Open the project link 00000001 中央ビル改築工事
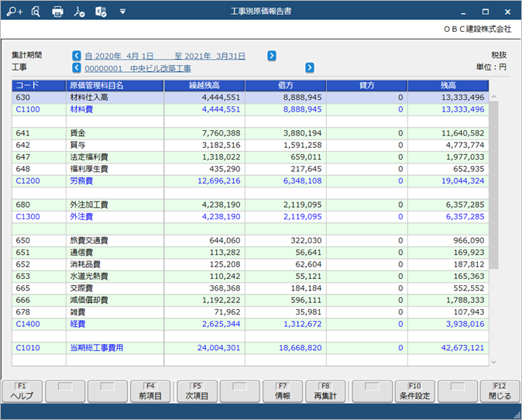Screen dimensions: 522x420 click(138, 69)
